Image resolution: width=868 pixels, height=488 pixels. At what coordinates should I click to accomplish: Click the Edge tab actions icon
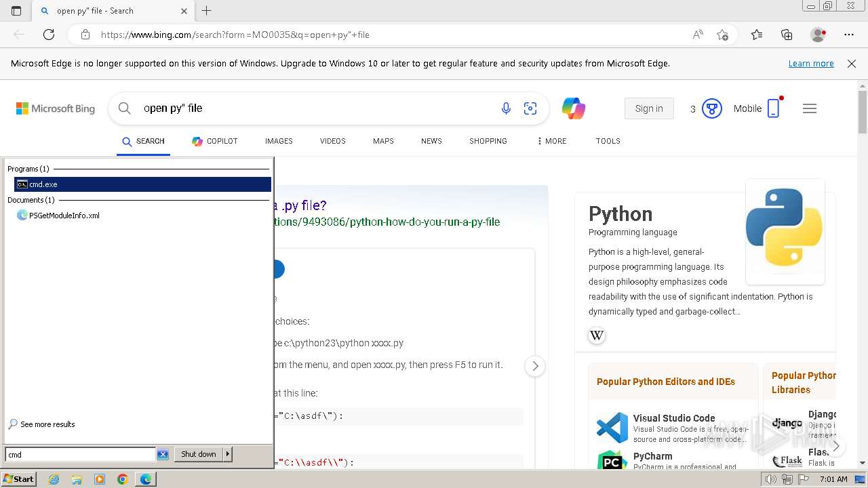coord(16,11)
